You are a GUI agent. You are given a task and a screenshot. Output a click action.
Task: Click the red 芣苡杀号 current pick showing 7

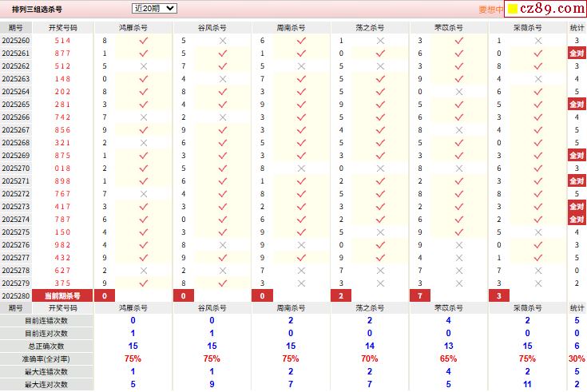420,296
